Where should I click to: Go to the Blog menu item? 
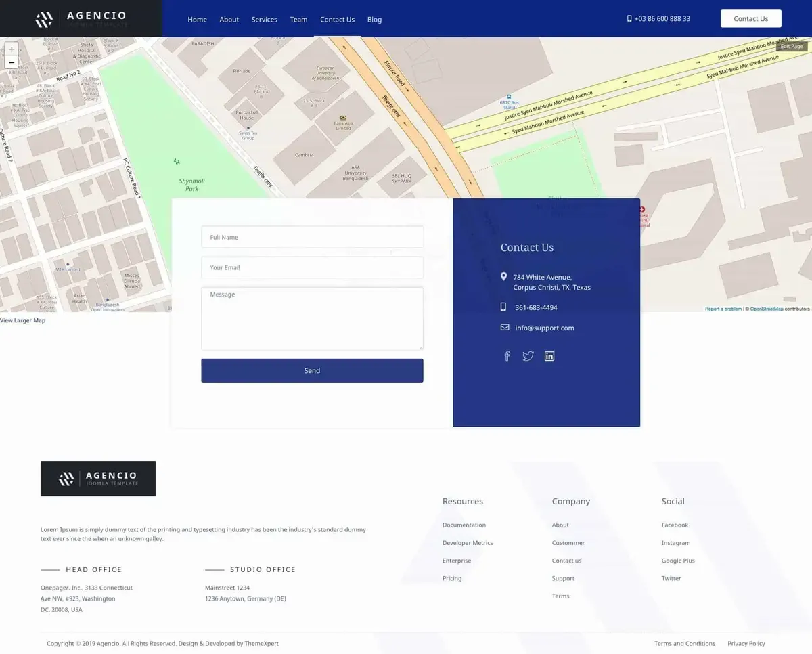click(374, 20)
